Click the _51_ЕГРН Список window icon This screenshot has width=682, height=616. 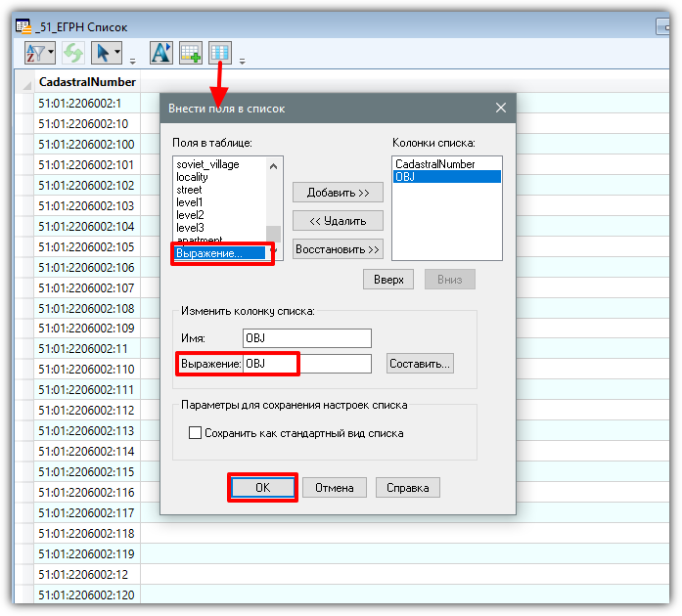[x=23, y=26]
